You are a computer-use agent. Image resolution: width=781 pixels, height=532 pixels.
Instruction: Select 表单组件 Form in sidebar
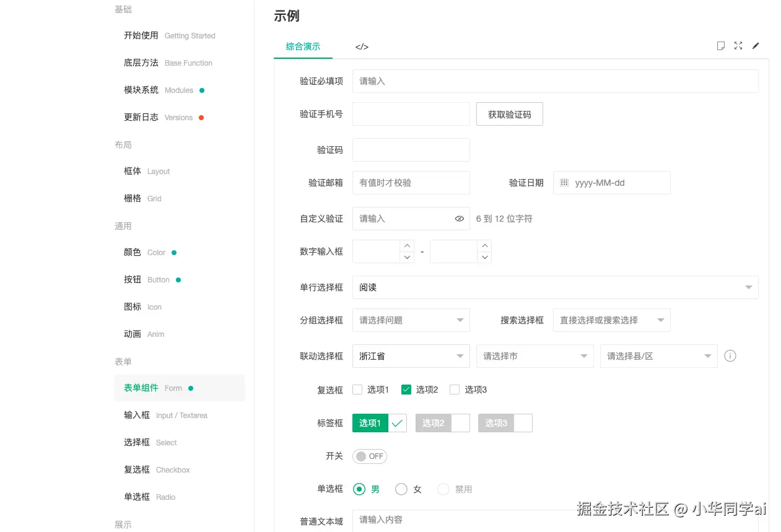180,388
